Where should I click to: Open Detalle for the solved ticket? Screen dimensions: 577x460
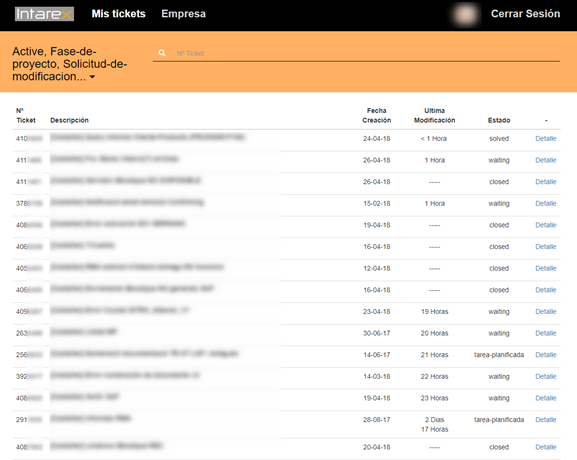click(x=545, y=139)
